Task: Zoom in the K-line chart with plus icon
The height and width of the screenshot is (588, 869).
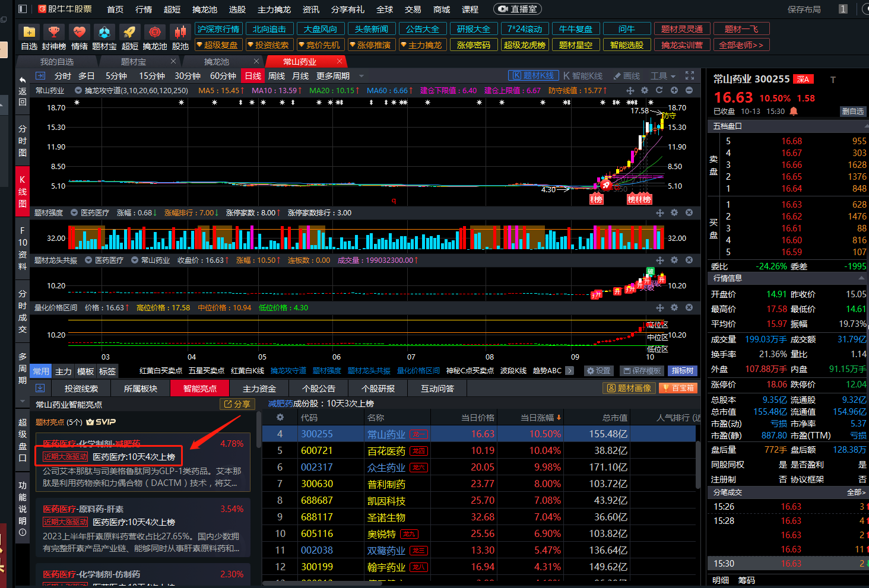Action: tap(674, 91)
